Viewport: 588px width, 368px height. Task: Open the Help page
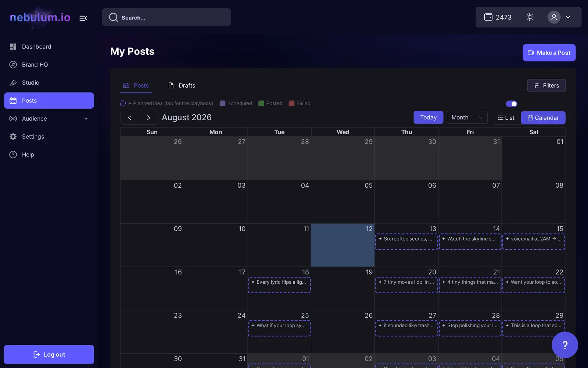(x=49, y=155)
